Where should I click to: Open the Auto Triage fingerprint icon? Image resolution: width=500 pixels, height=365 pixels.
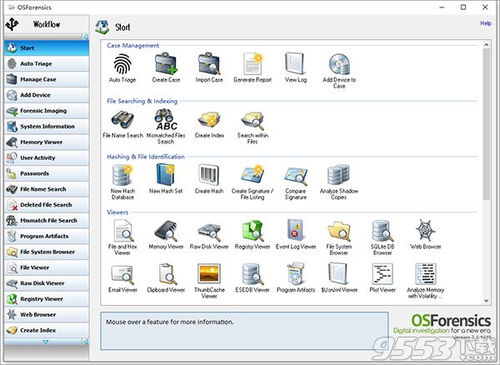pos(122,64)
